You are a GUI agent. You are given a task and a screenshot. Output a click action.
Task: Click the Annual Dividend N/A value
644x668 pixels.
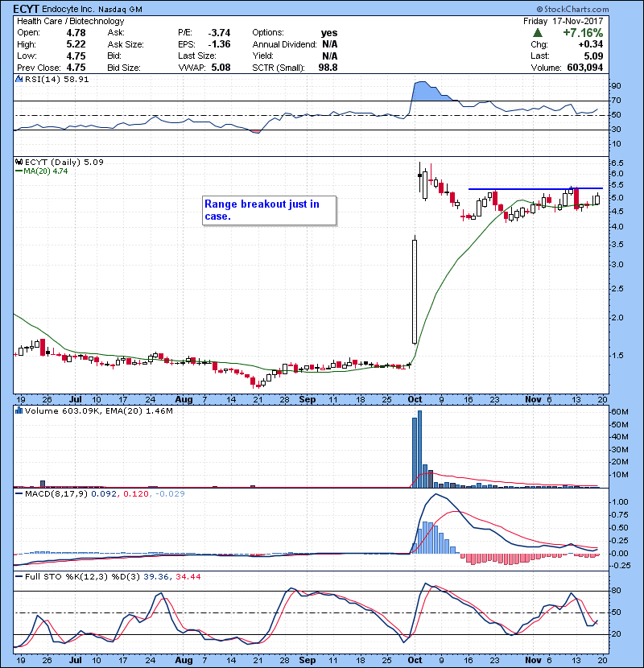[330, 44]
